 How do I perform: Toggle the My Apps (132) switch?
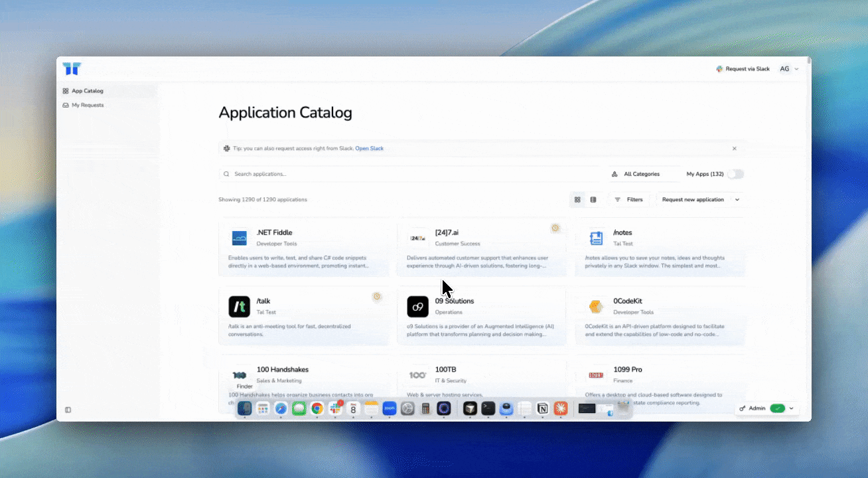click(x=735, y=174)
